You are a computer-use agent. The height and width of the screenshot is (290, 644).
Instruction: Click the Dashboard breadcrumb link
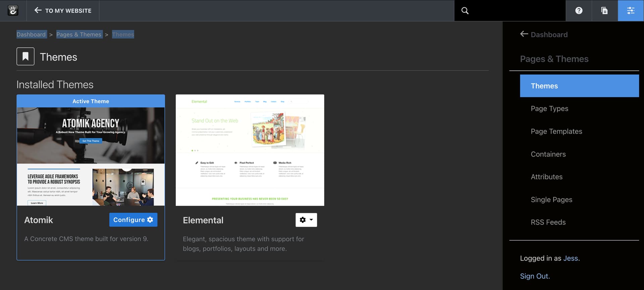click(x=31, y=34)
